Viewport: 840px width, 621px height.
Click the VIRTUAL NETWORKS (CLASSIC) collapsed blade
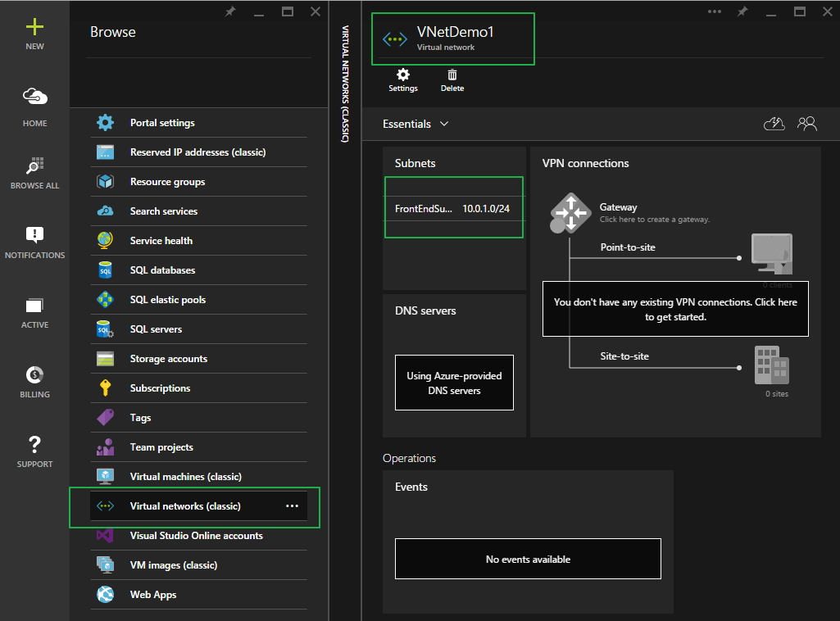point(346,84)
